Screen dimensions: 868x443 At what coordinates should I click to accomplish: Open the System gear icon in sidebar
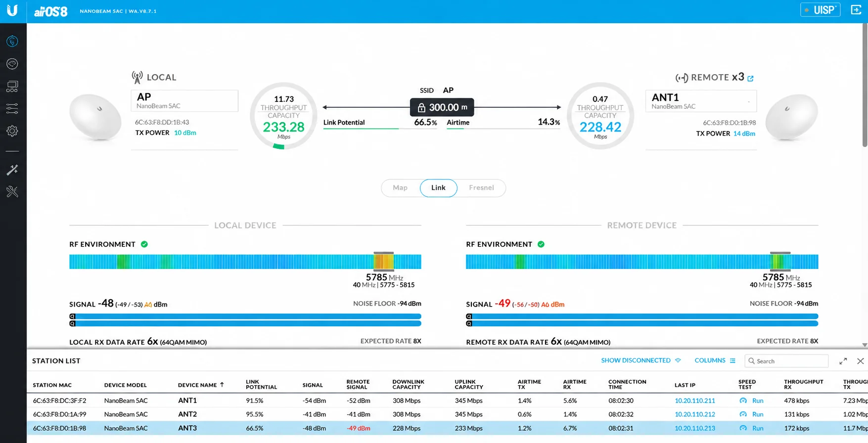coord(12,131)
